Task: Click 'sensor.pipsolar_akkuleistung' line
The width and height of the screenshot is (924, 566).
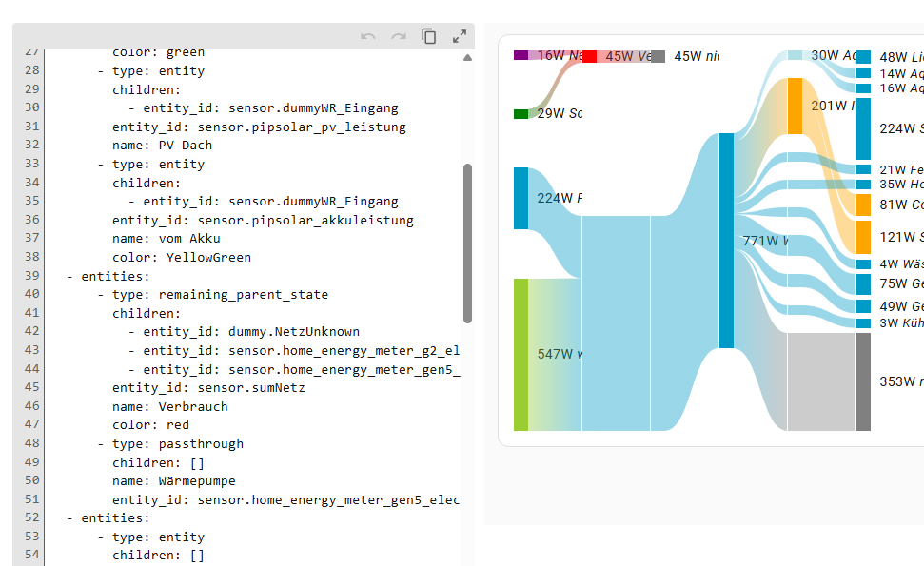Action: [263, 220]
